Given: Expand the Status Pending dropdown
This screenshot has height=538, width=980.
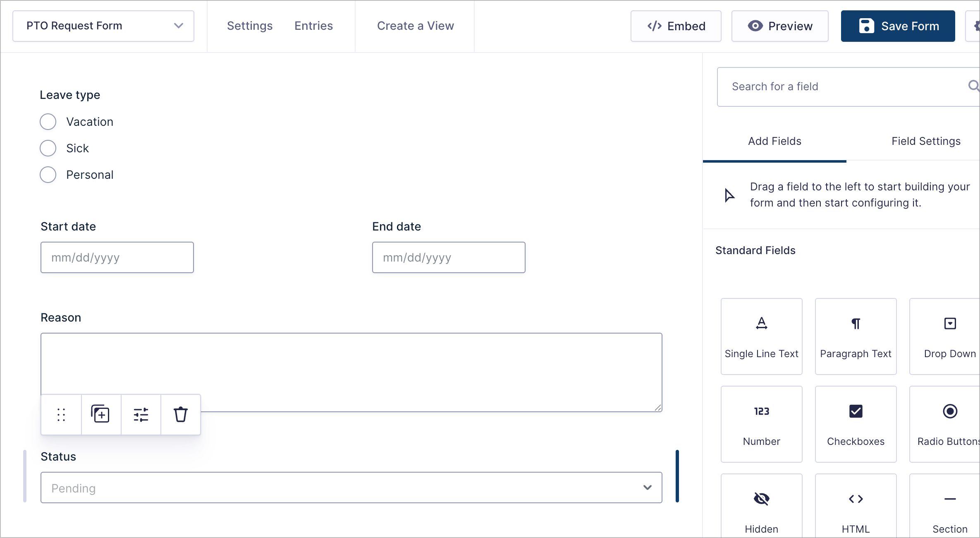Looking at the screenshot, I should 647,488.
